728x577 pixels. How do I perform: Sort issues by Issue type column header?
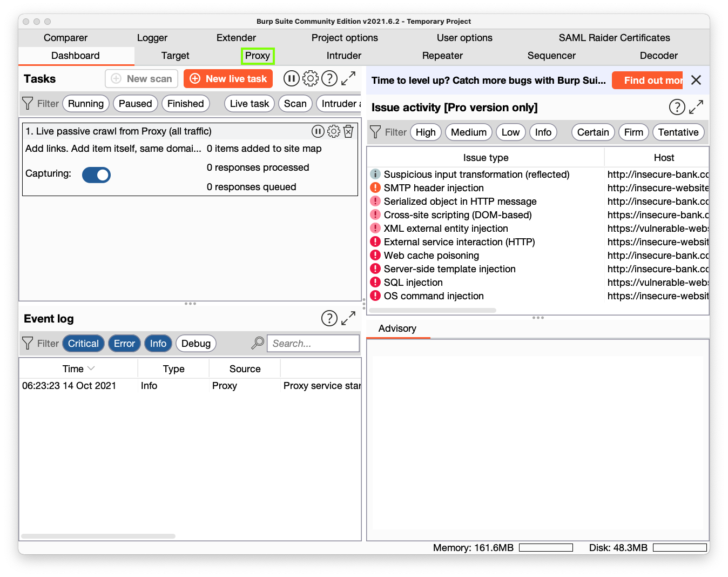click(486, 158)
